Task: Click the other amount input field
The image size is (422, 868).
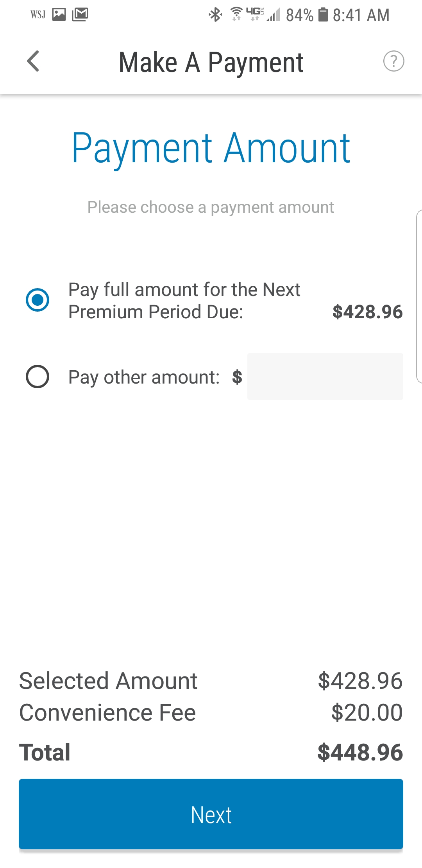Action: pyautogui.click(x=325, y=377)
